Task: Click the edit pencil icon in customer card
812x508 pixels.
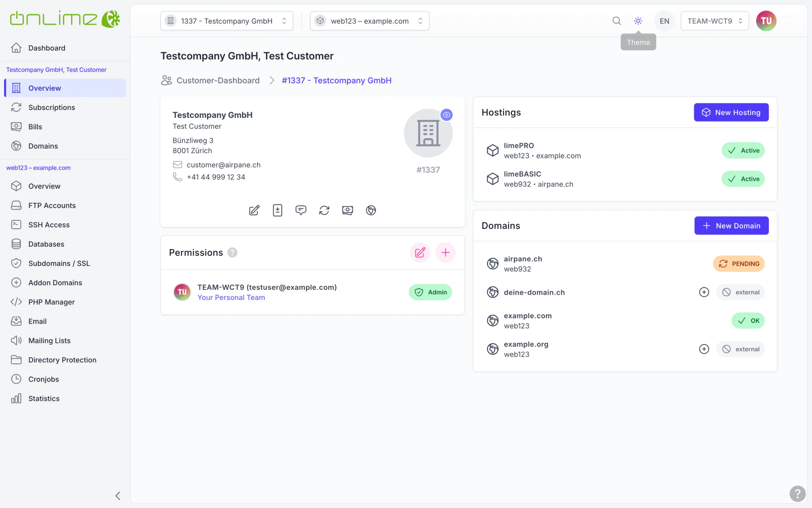Action: [x=254, y=210]
